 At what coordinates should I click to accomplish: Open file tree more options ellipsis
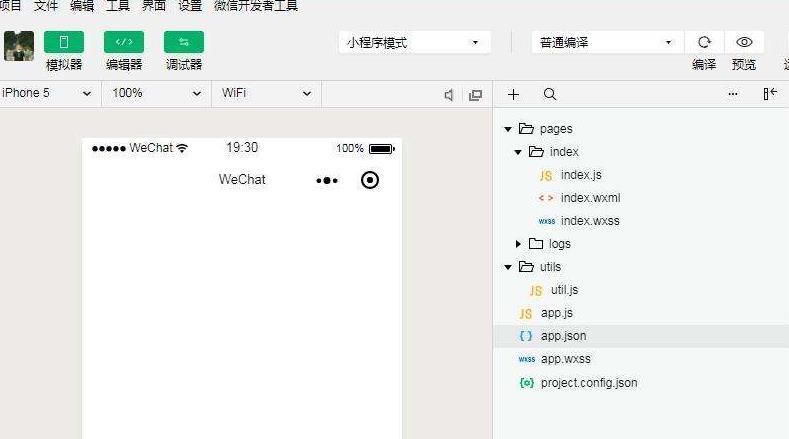733,94
